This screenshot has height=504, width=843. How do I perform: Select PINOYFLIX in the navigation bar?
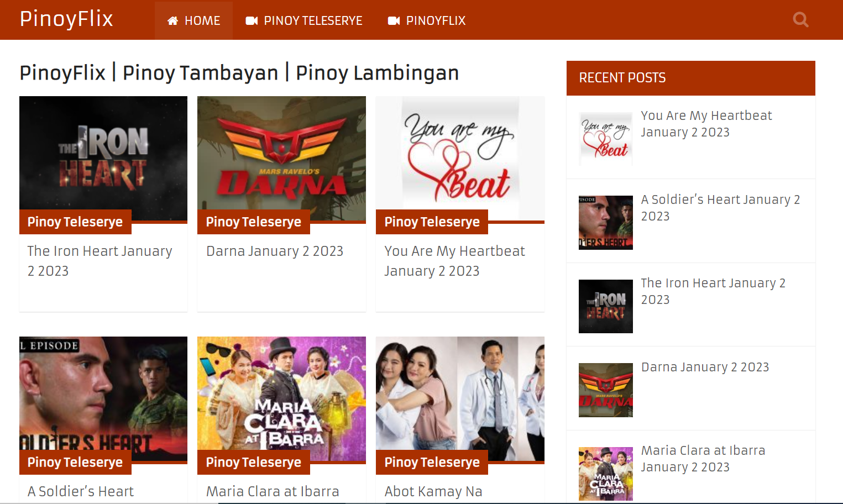coord(427,20)
